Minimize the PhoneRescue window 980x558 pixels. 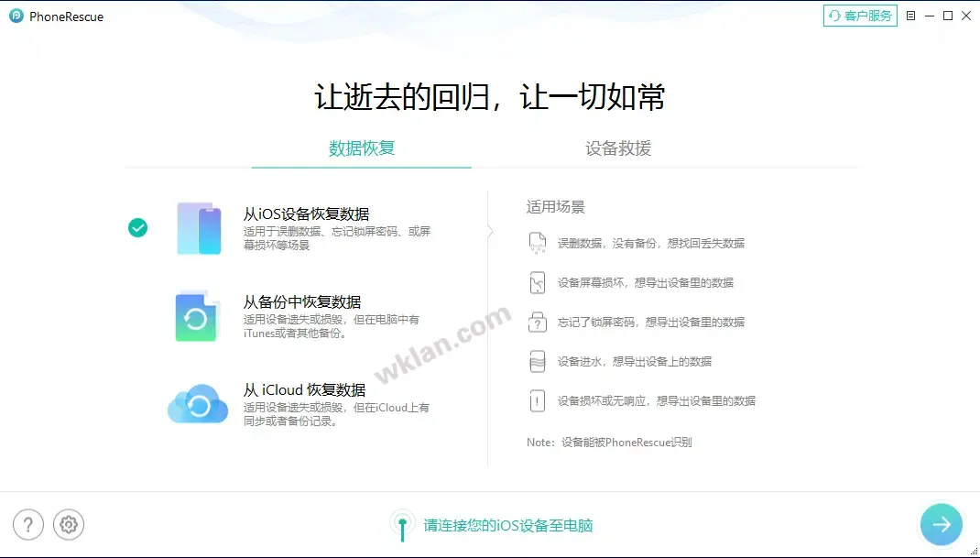click(930, 16)
